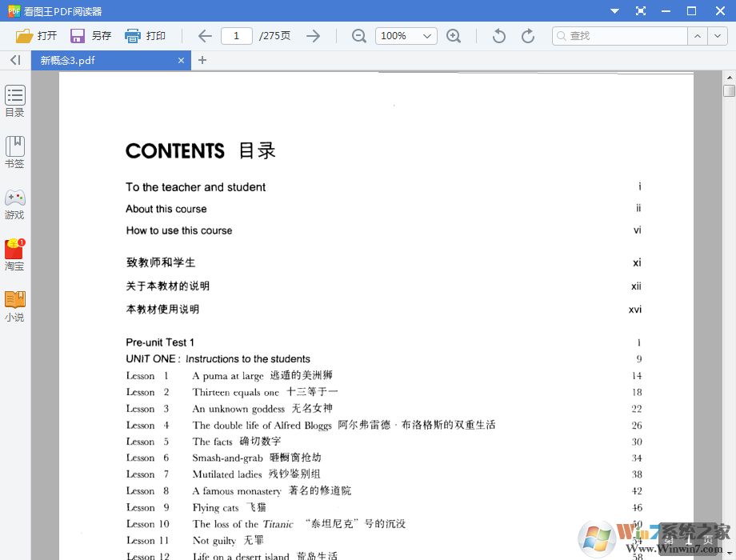The image size is (736, 560).
Task: Click 'The loss of the Titanic' title
Action: (x=242, y=524)
